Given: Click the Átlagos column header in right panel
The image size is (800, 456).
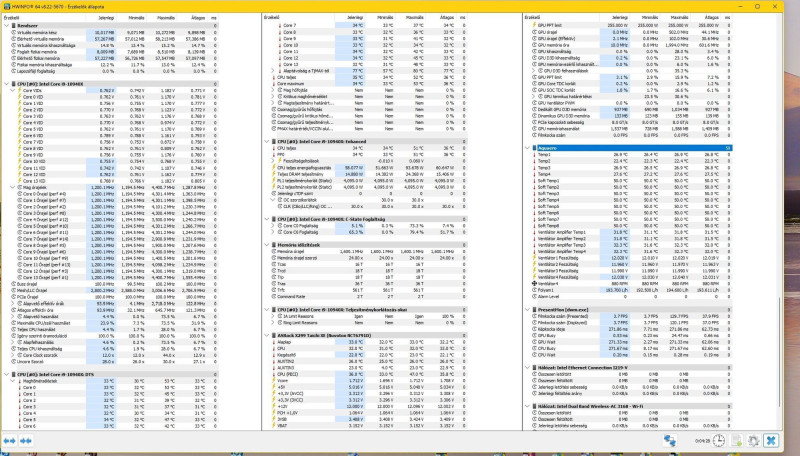Looking at the screenshot, I should pos(705,18).
